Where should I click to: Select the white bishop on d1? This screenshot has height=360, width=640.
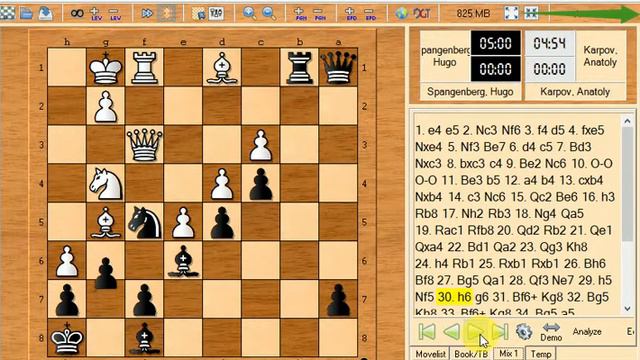222,67
